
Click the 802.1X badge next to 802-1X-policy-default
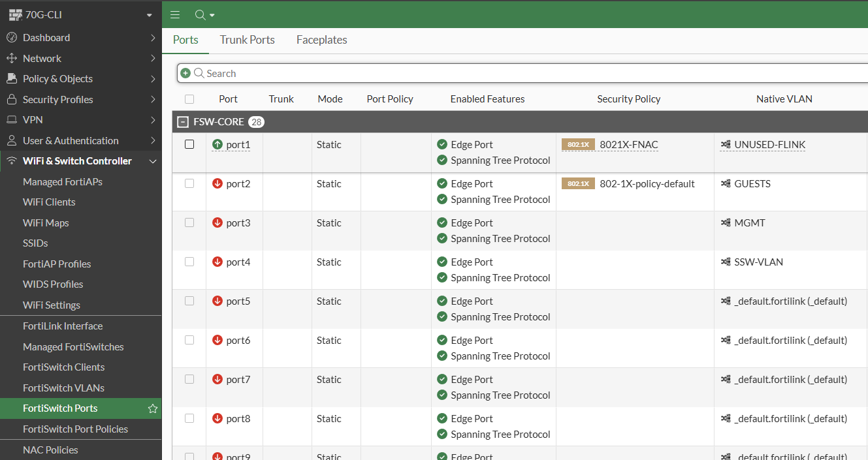point(578,183)
